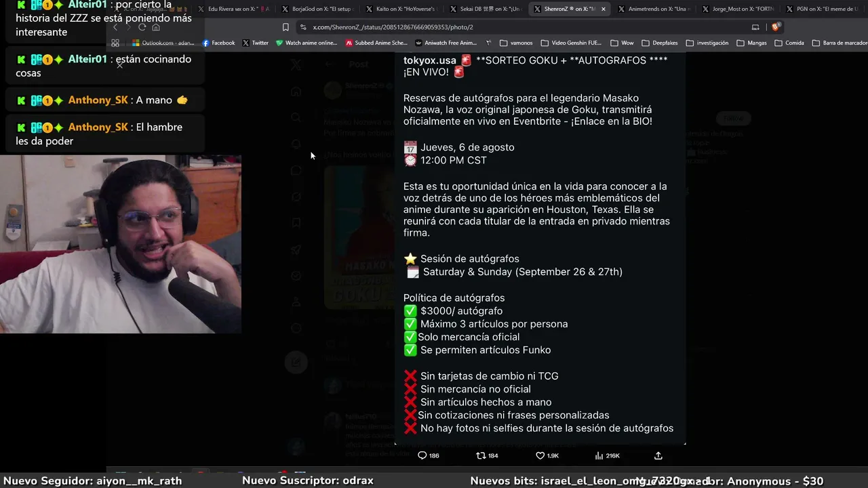Click the site settings icon beside URL
Viewport: 868px width, 488px height.
tap(303, 27)
